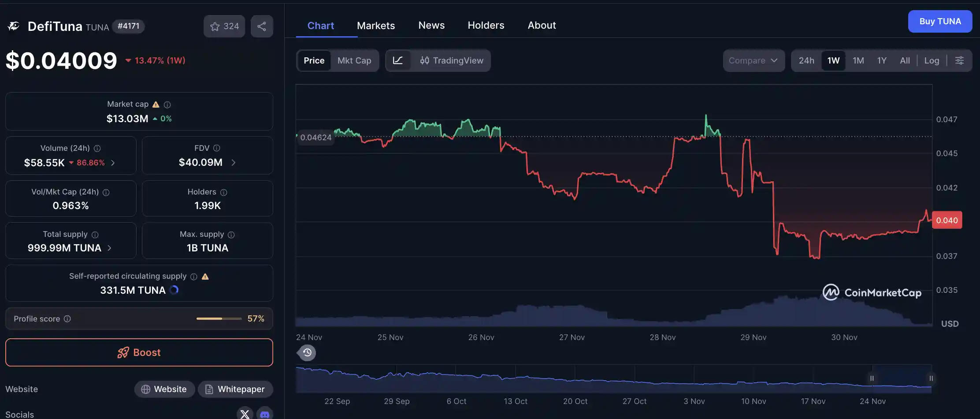Add DefiTuna to watchlist via star icon
The image size is (980, 419).
(x=215, y=26)
